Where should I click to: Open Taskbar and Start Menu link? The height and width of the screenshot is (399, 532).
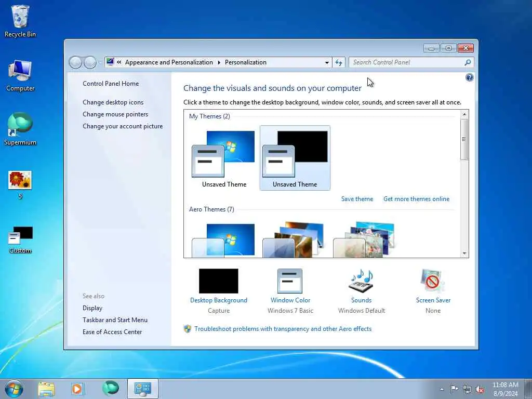(115, 320)
